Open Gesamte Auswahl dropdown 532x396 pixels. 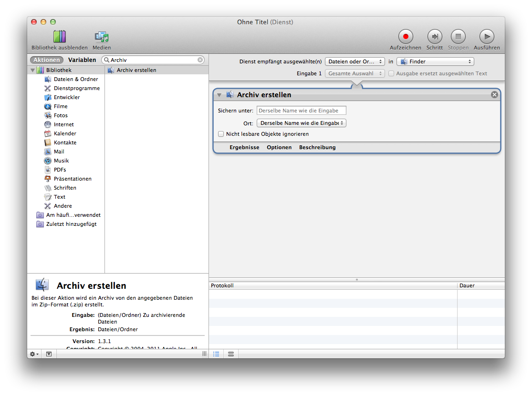point(355,73)
